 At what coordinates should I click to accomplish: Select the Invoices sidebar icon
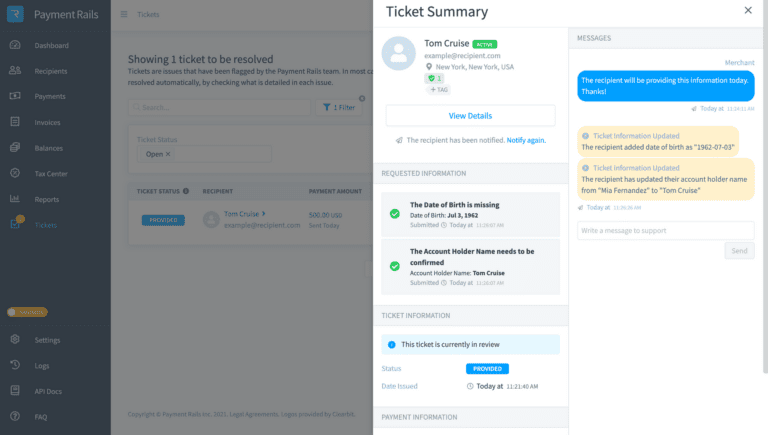pos(15,121)
